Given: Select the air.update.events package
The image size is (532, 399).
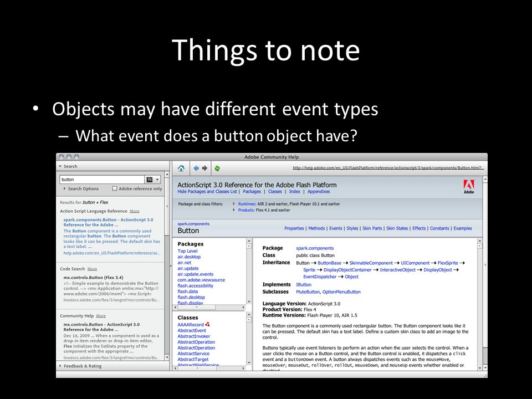Looking at the screenshot, I should pos(196,274).
